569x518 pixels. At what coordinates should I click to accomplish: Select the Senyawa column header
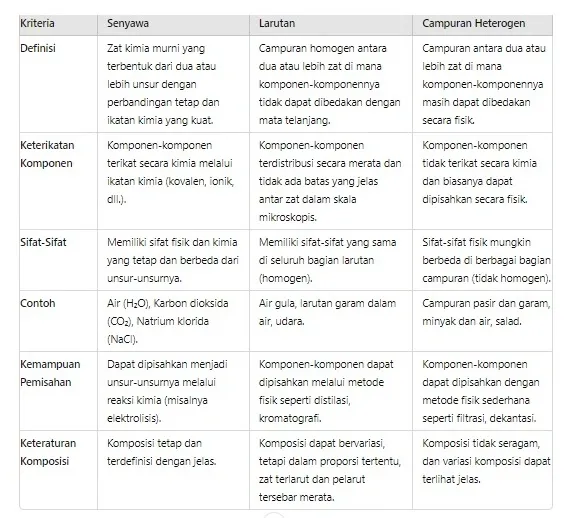[x=128, y=23]
